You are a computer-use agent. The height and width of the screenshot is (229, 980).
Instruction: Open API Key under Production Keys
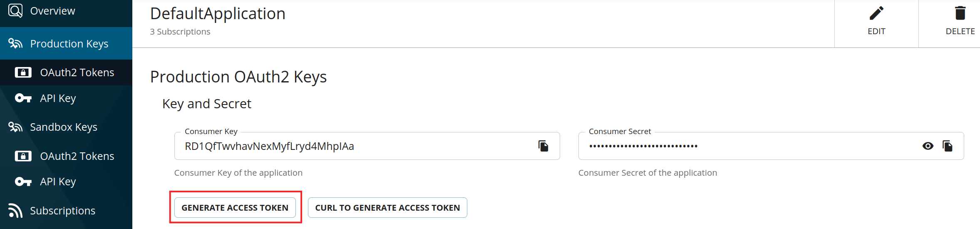(58, 98)
